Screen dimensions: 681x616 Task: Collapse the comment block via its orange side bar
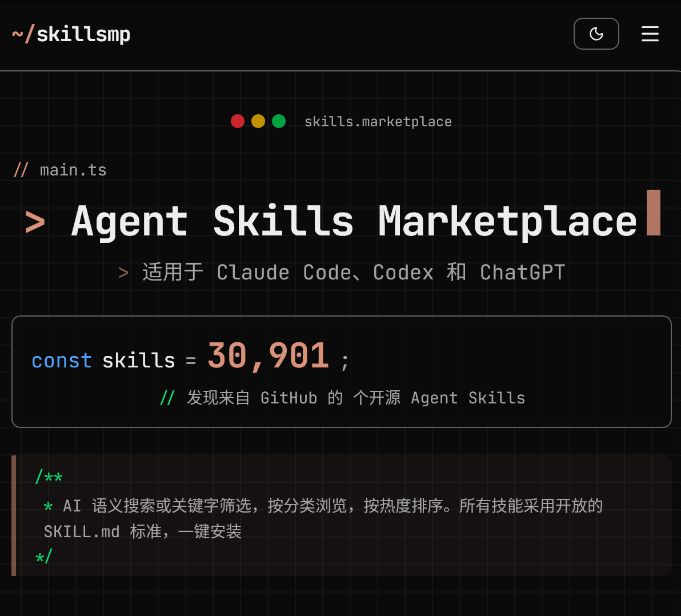pos(13,515)
